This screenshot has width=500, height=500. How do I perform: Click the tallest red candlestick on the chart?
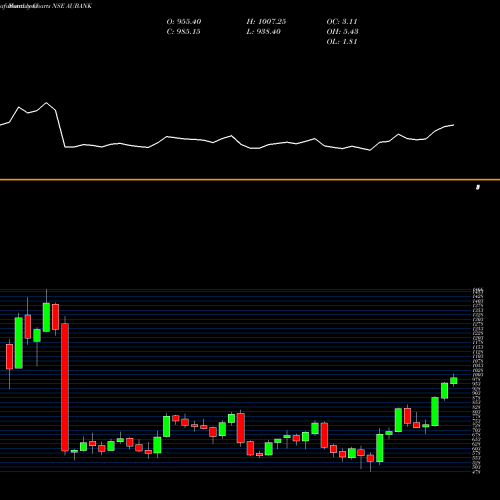point(65,387)
